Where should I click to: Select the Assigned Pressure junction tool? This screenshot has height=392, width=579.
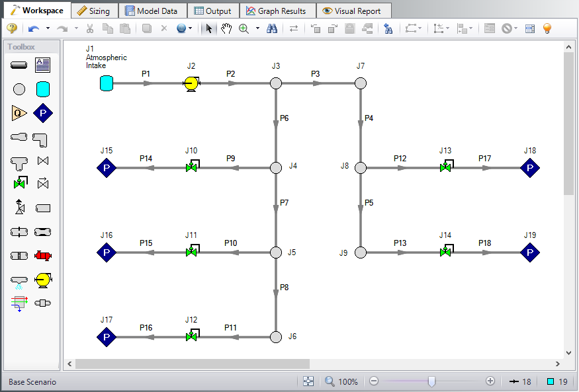42,112
